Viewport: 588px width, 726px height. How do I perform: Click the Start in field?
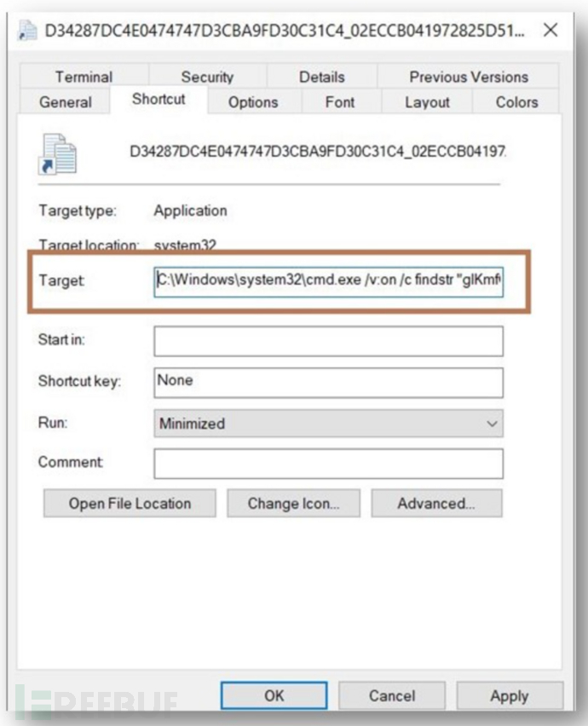(x=328, y=341)
